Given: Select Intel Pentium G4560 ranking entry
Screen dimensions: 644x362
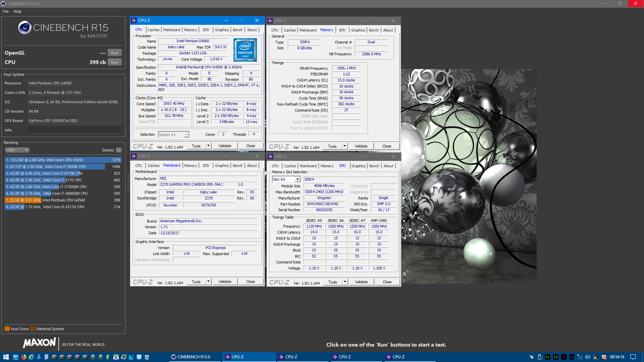Looking at the screenshot, I should pos(63,200).
